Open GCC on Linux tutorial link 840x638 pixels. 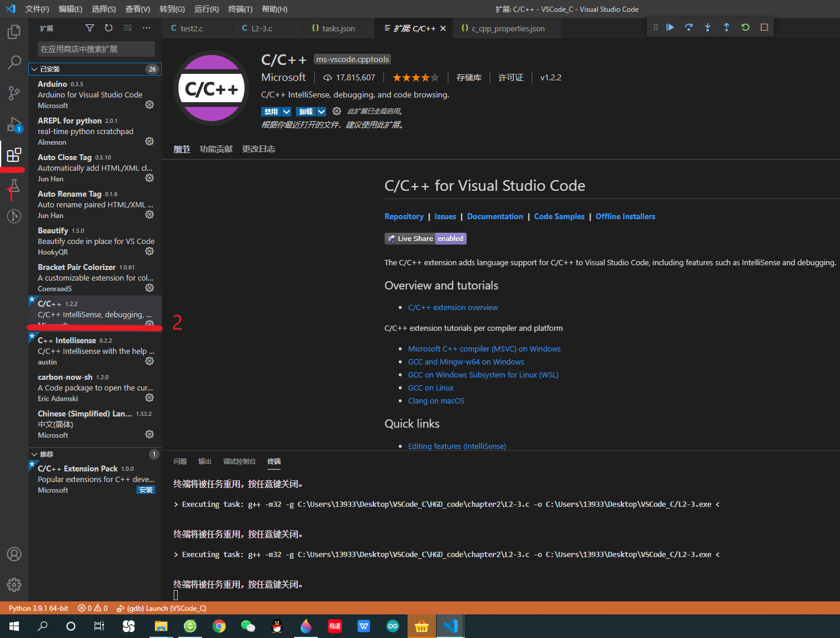pyautogui.click(x=431, y=388)
